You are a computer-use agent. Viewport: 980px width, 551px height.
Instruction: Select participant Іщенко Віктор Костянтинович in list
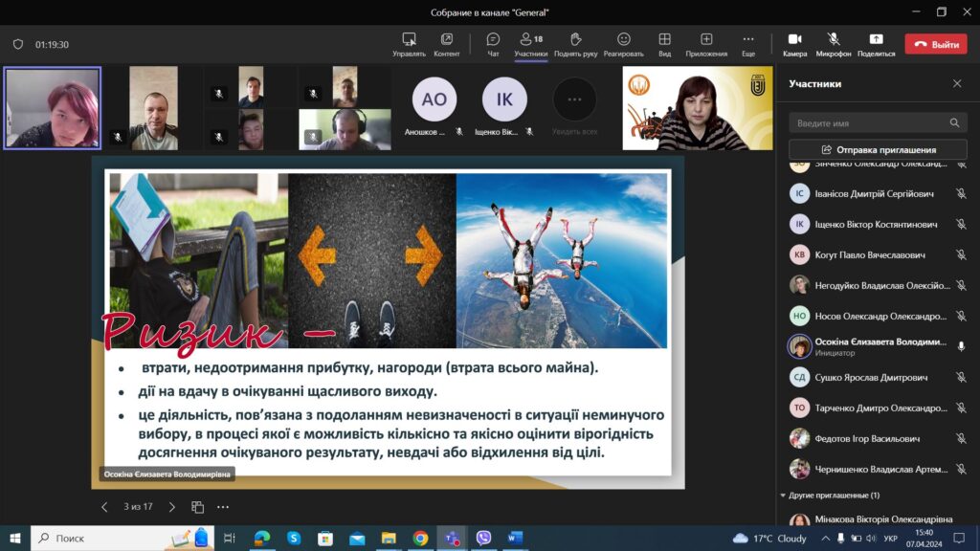coord(876,225)
